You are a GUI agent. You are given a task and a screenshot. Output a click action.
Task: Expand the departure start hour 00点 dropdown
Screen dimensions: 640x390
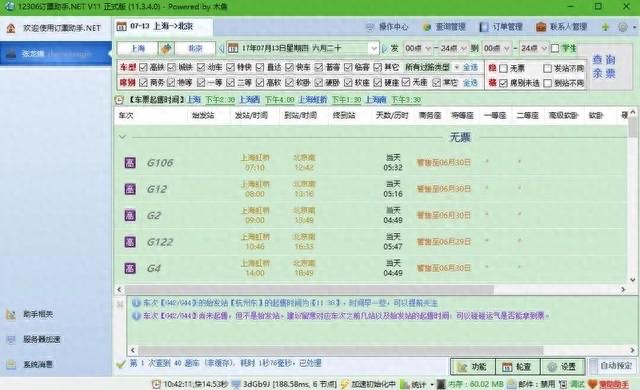pyautogui.click(x=417, y=48)
